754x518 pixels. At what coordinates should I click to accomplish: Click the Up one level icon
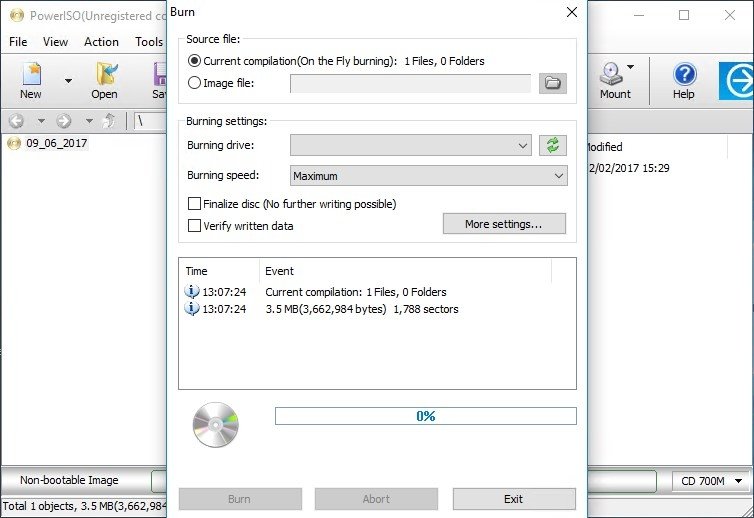point(110,120)
